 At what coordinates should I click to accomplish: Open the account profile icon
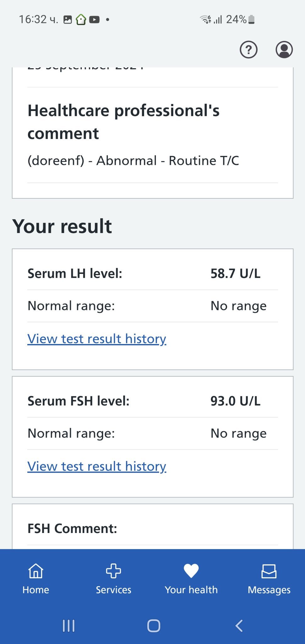(x=284, y=50)
